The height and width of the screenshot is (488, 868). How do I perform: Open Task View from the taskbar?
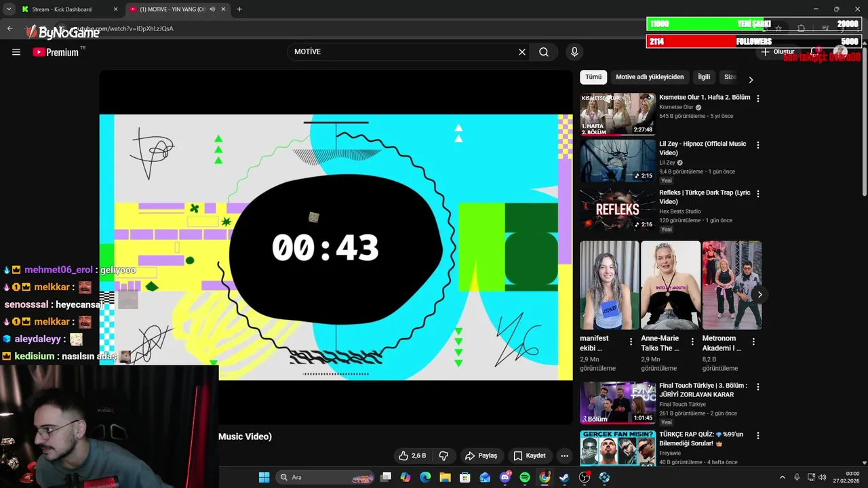pyautogui.click(x=386, y=477)
